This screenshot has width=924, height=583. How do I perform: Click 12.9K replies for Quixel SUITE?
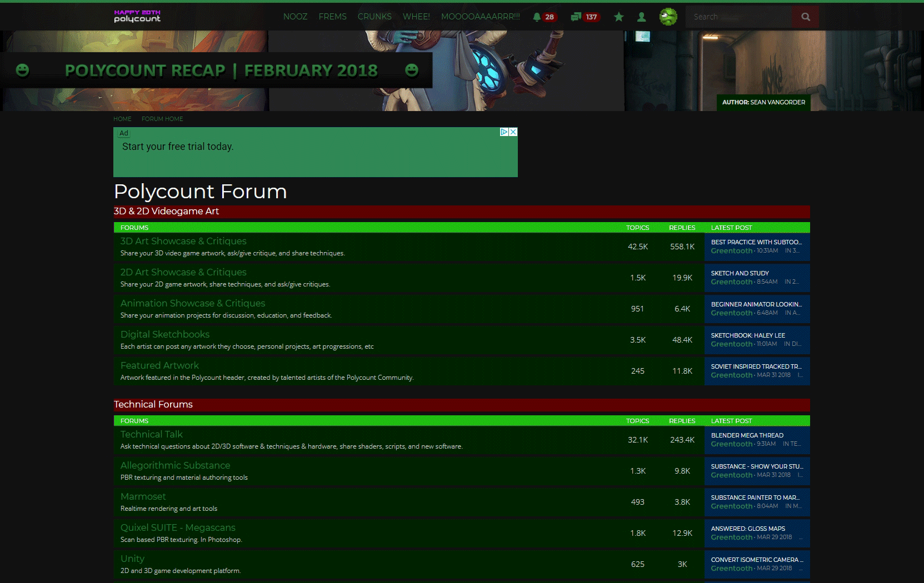682,533
